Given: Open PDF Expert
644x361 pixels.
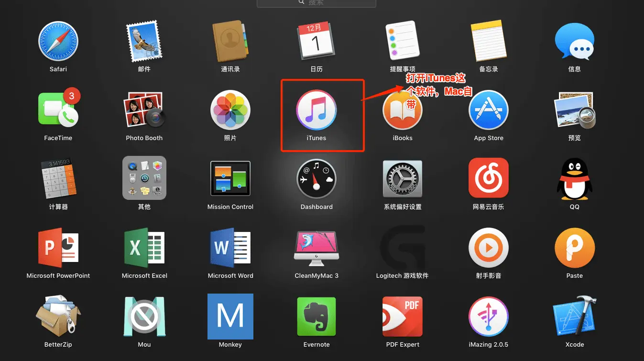Looking at the screenshot, I should (403, 317).
